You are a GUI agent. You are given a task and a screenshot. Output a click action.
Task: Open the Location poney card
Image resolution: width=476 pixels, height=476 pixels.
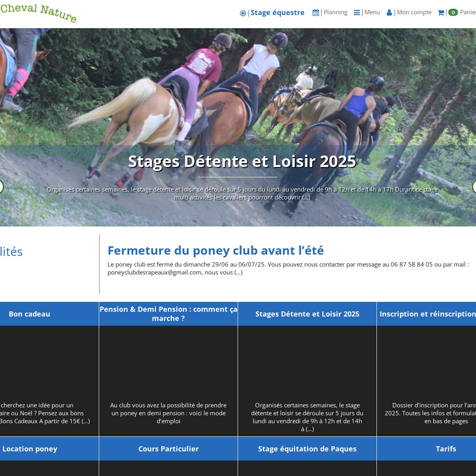point(49,449)
